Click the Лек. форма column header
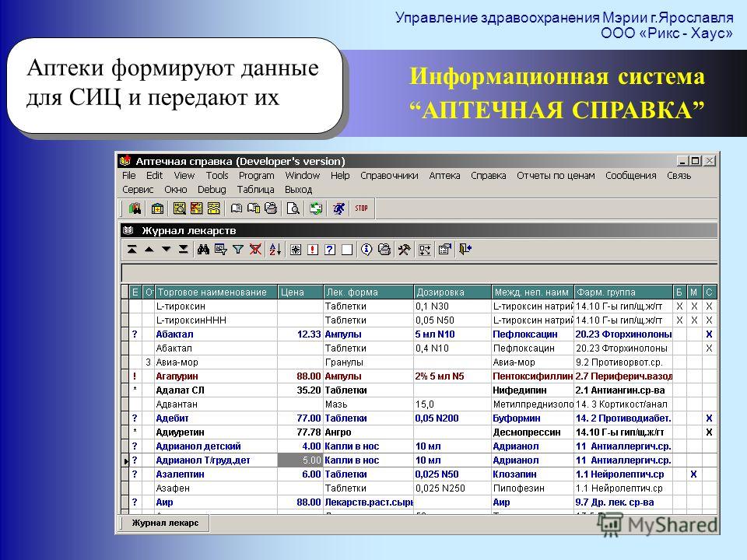The image size is (747, 560). [368, 292]
